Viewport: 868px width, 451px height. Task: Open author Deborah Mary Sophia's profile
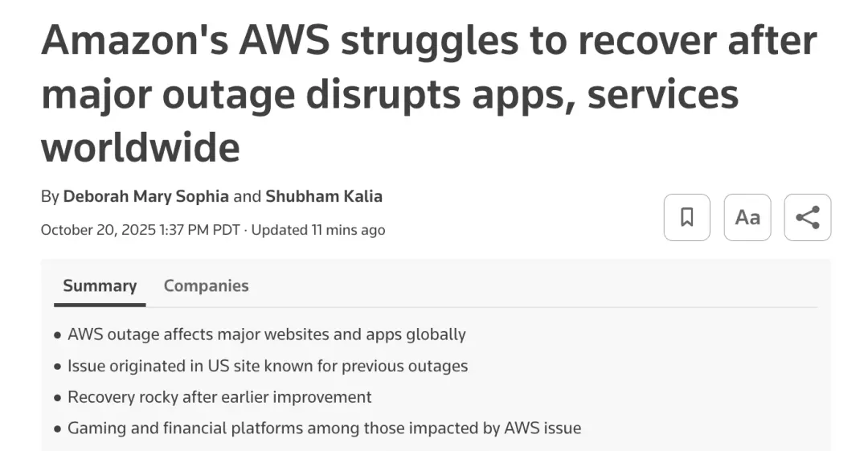click(x=145, y=196)
